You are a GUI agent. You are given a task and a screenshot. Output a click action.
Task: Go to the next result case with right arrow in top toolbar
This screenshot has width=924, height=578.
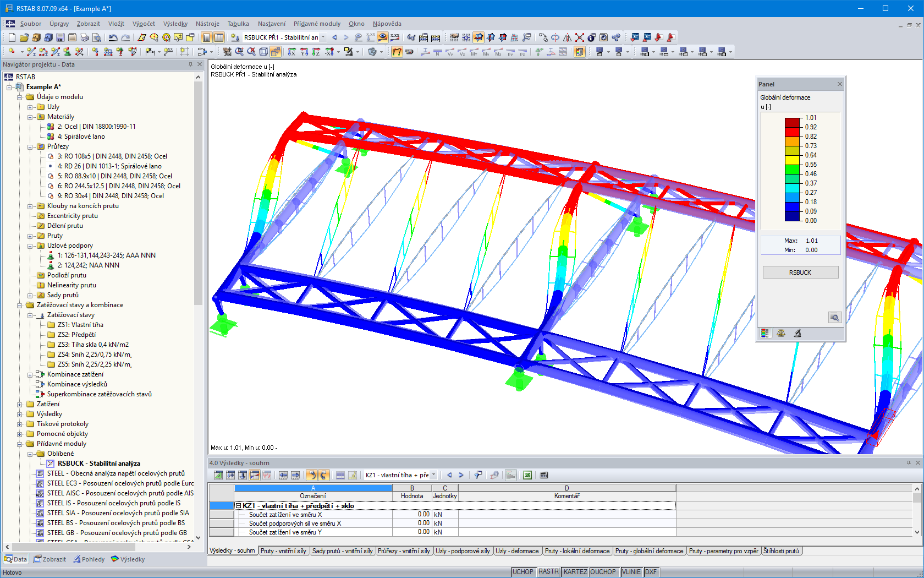coord(346,37)
